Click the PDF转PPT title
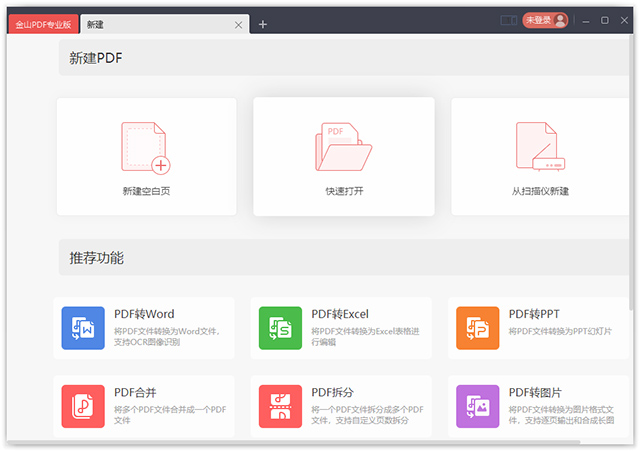 [x=534, y=314]
